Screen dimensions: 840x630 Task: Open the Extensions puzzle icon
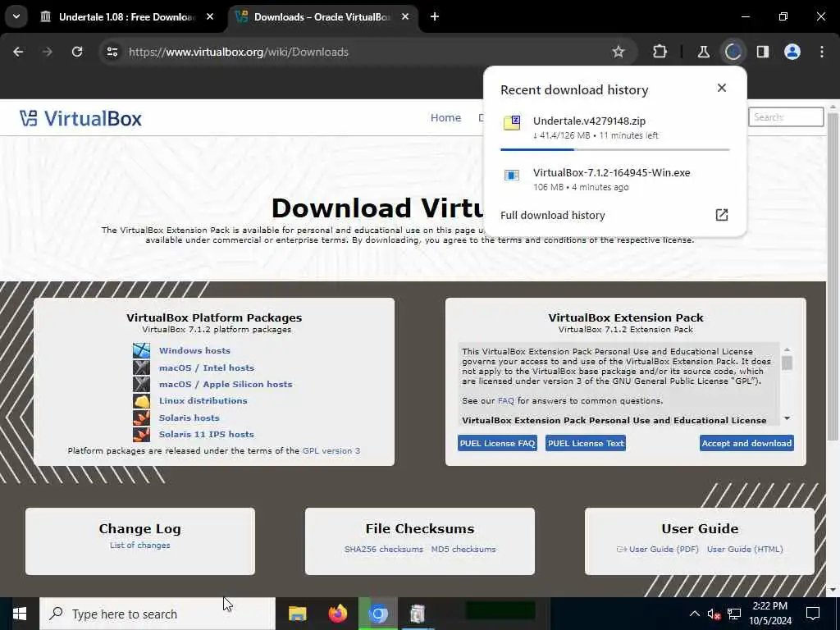point(660,52)
